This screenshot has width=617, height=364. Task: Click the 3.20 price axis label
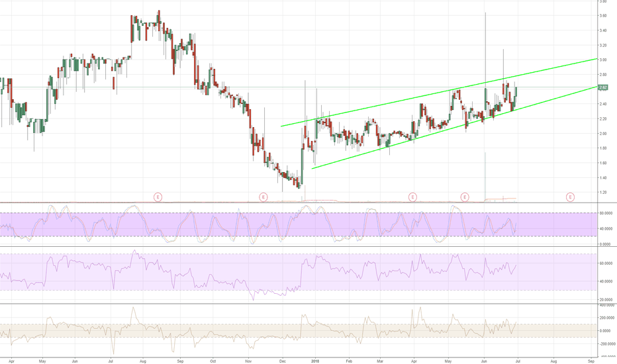[x=603, y=45]
